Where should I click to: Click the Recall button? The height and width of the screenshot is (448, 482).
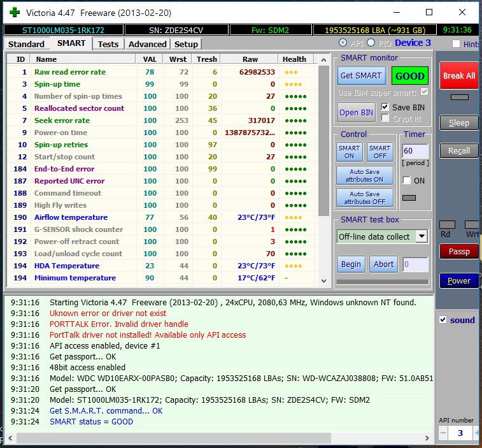coord(459,151)
